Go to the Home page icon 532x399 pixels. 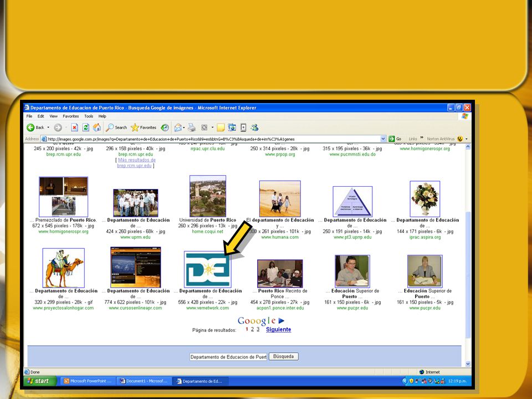97,127
